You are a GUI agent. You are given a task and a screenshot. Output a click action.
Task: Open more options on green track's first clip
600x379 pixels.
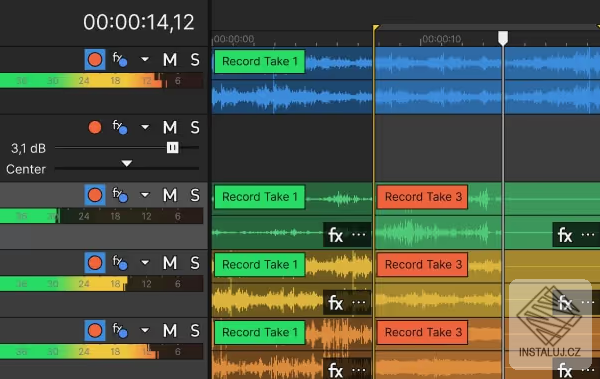point(359,234)
